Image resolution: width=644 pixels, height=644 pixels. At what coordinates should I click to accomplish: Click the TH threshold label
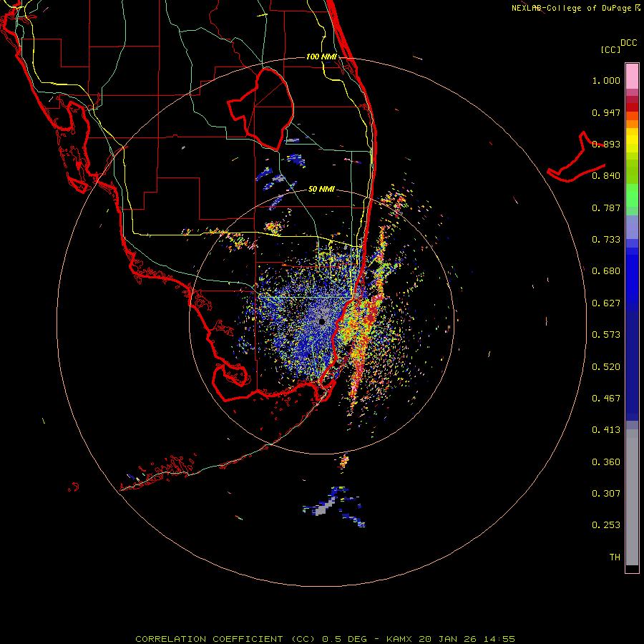tap(615, 557)
